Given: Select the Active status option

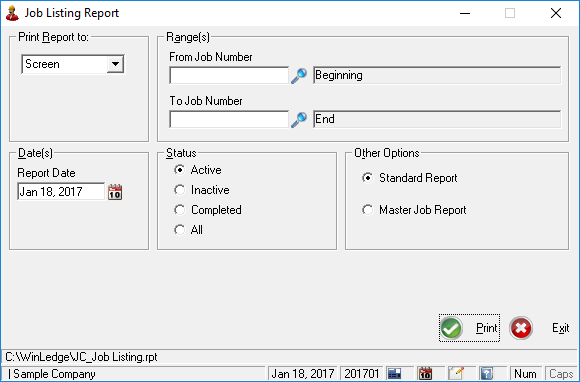Looking at the screenshot, I should coord(198,170).
